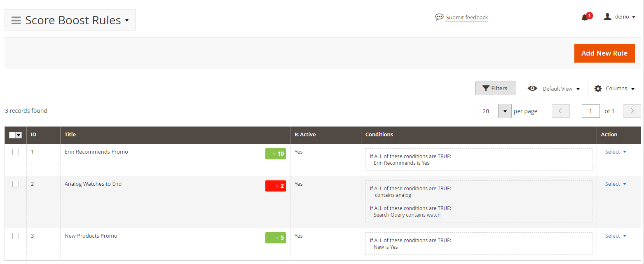Click the gear icon for Columns

pos(598,89)
